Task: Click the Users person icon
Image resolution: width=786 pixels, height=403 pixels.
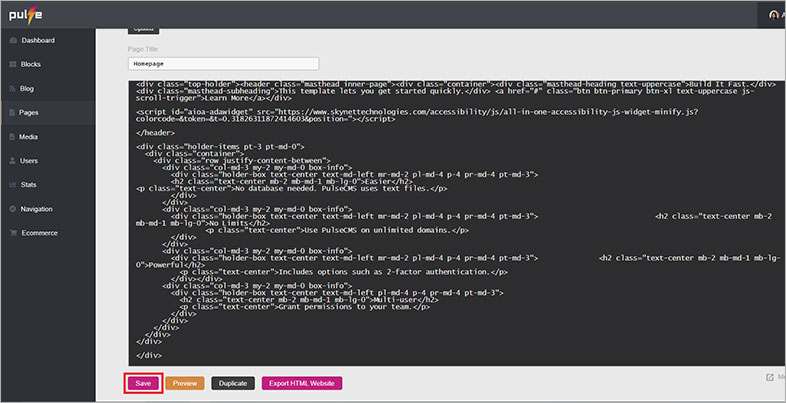Action: (11, 160)
